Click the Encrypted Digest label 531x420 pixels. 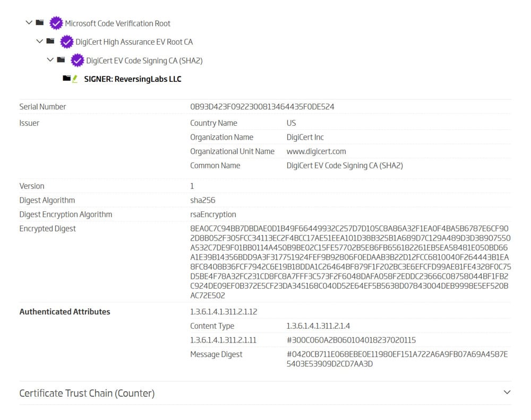tap(47, 229)
